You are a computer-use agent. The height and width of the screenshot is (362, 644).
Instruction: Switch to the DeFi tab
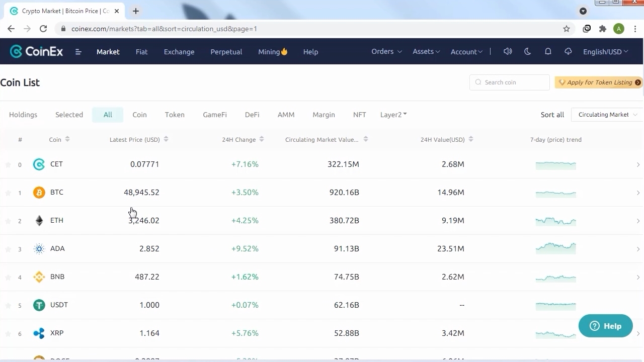click(252, 115)
